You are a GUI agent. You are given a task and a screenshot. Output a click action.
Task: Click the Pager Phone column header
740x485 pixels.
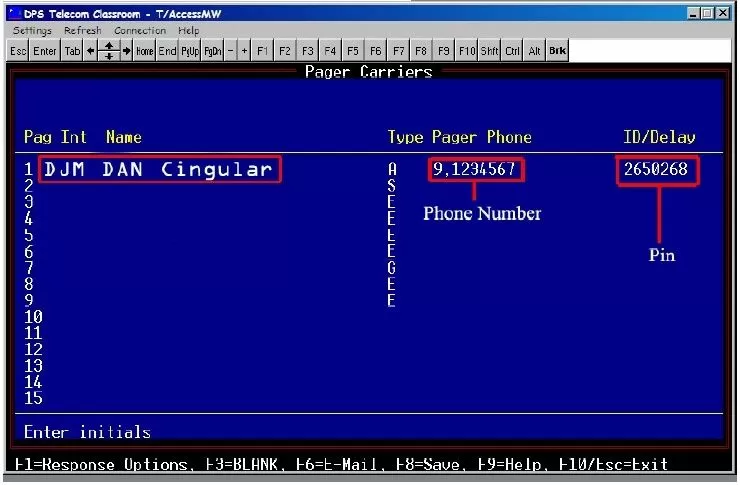coord(481,137)
